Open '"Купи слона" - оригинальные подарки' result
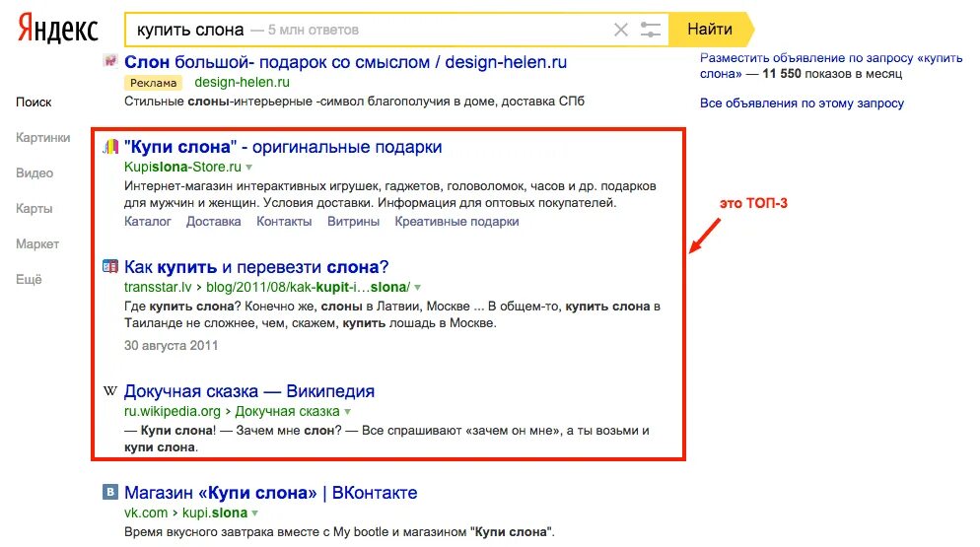 tap(283, 147)
